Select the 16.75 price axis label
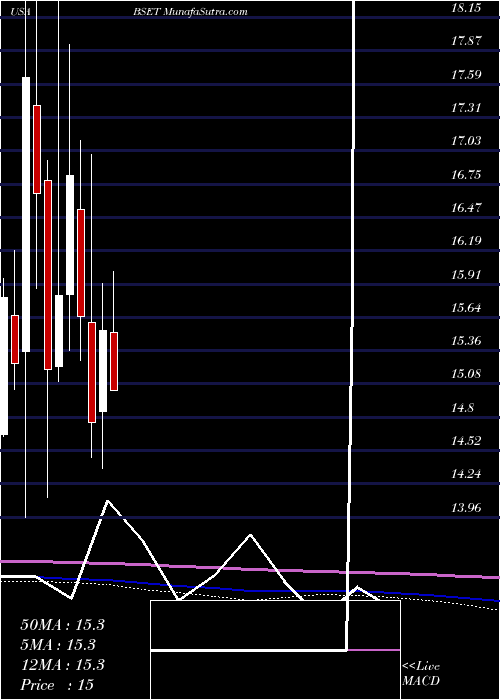 466,175
